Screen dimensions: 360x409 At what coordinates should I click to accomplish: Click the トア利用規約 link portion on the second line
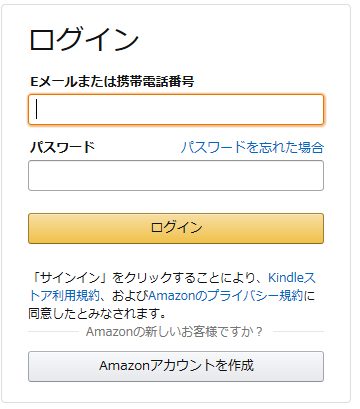coord(64,295)
